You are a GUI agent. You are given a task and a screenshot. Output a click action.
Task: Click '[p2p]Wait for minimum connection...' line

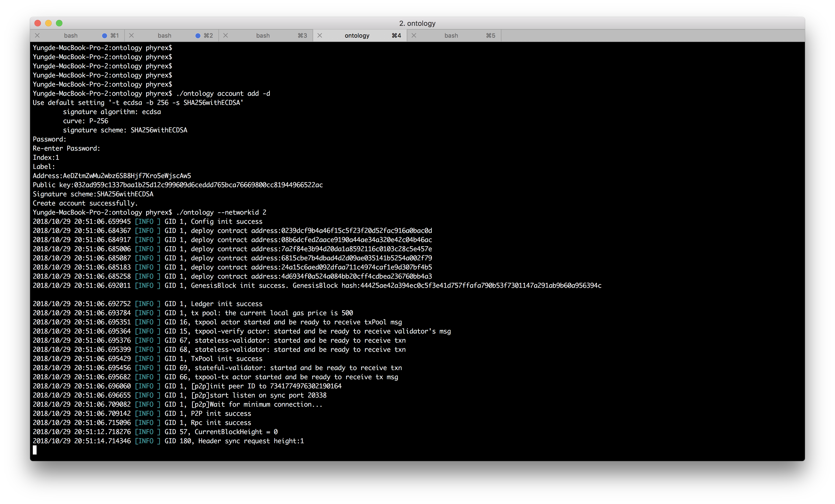tap(178, 404)
